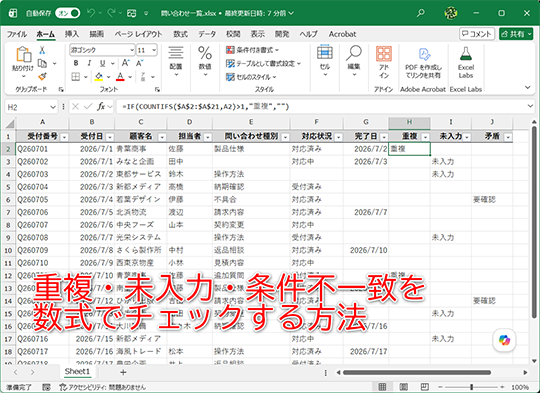The width and height of the screenshot is (540, 393).
Task: Open the font size 11 dropdown
Action: point(154,50)
